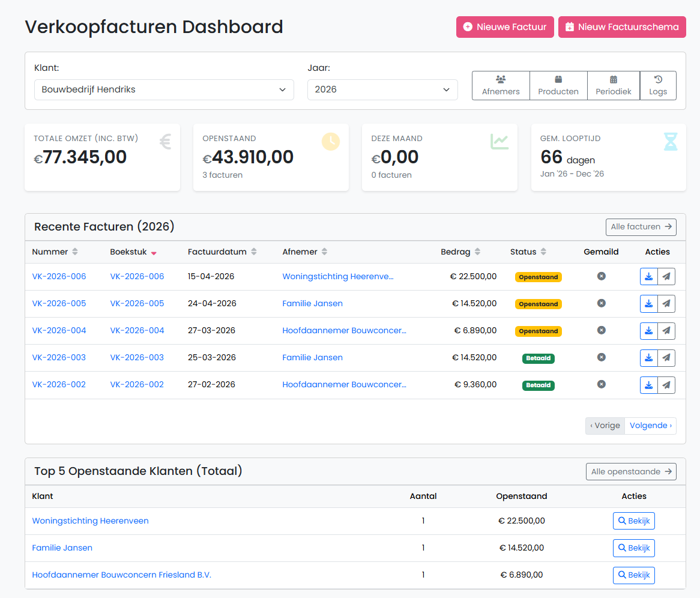Open Woningstichting Heerenveen in top klanten list
This screenshot has height=598, width=700.
(x=90, y=521)
